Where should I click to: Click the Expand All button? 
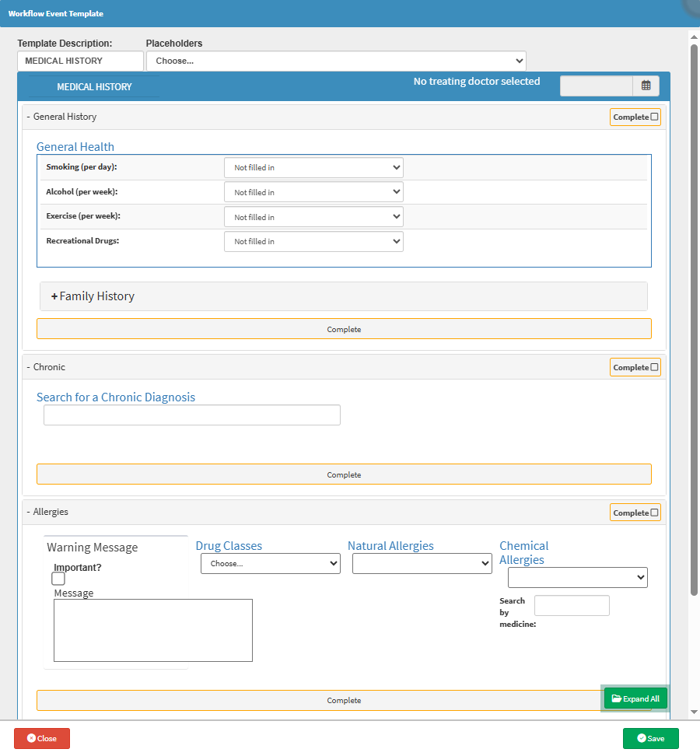coord(635,698)
